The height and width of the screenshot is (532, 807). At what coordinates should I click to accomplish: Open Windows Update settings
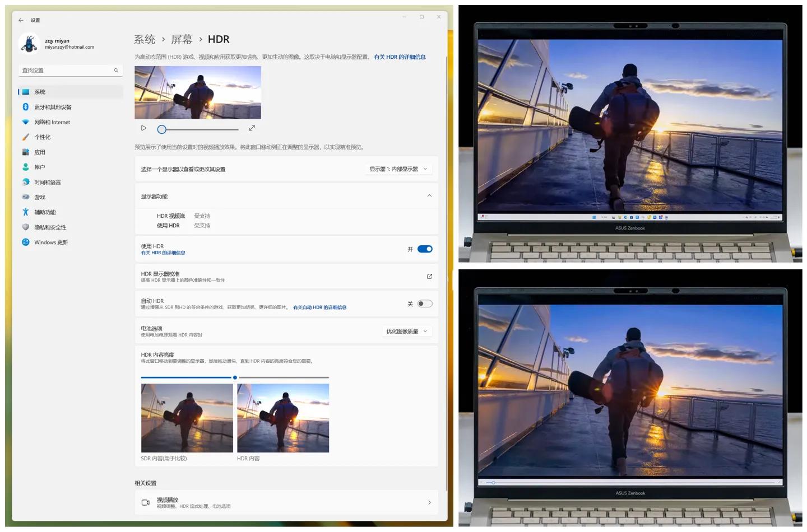coord(51,242)
